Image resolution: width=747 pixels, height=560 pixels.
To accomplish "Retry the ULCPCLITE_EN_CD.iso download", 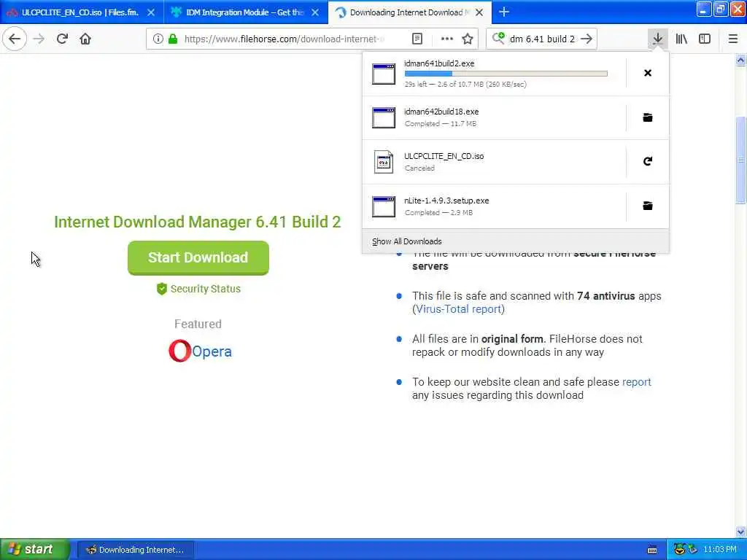I will (x=648, y=161).
